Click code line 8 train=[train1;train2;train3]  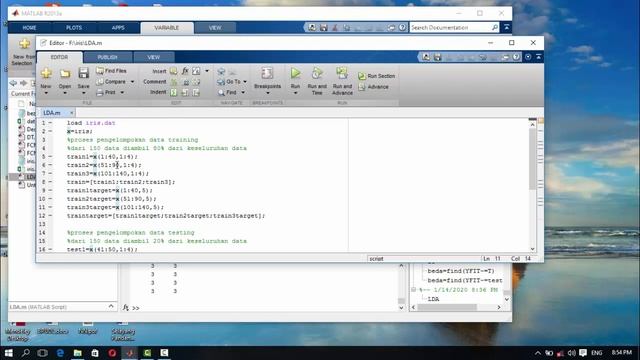(121, 182)
